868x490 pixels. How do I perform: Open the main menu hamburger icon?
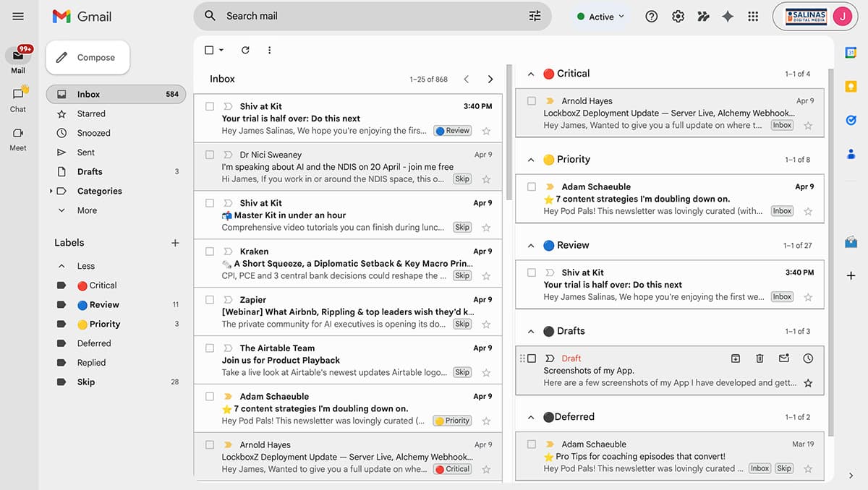pos(18,16)
